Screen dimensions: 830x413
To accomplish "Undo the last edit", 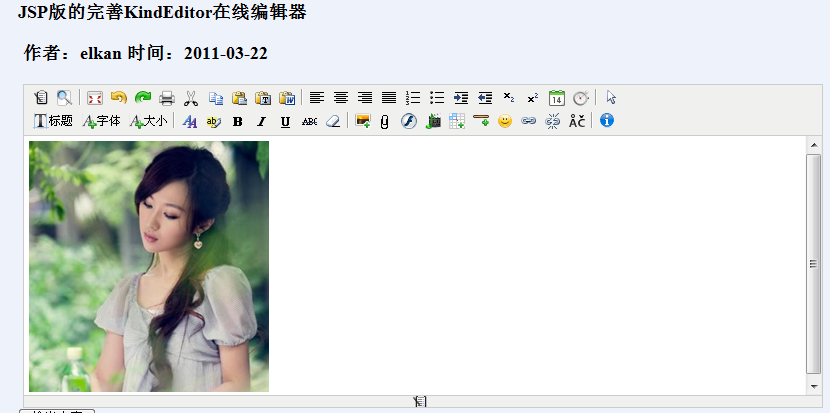I will [x=119, y=98].
